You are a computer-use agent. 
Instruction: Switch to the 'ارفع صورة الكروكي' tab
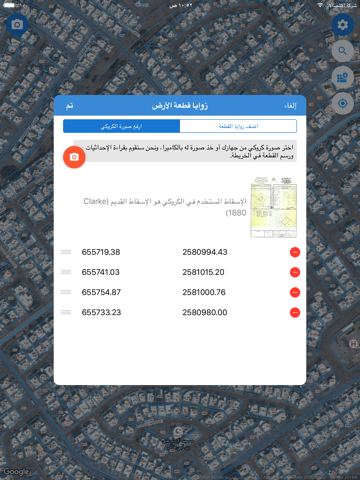[x=121, y=126]
